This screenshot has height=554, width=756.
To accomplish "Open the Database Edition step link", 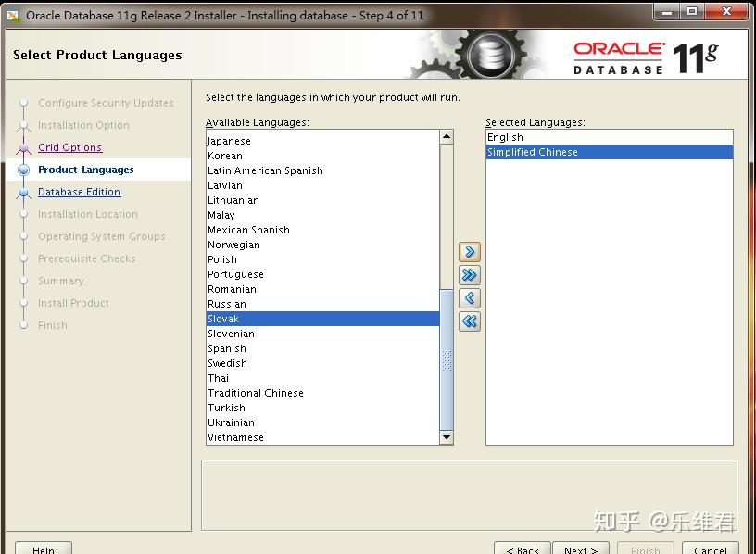I will pyautogui.click(x=79, y=192).
